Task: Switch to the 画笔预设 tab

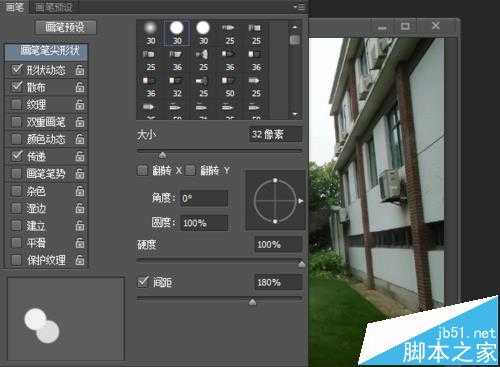Action: point(53,7)
